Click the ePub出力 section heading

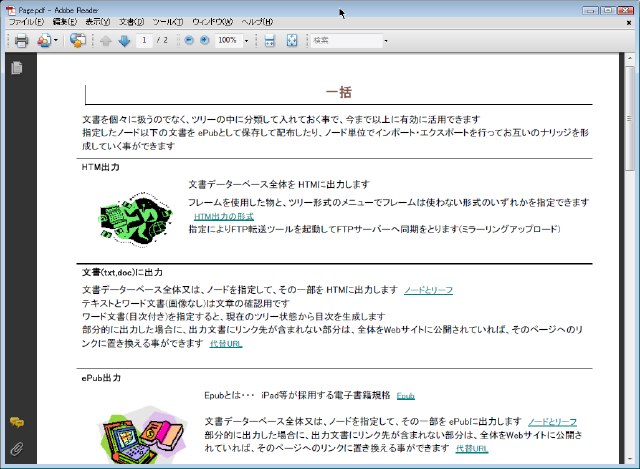click(x=101, y=378)
